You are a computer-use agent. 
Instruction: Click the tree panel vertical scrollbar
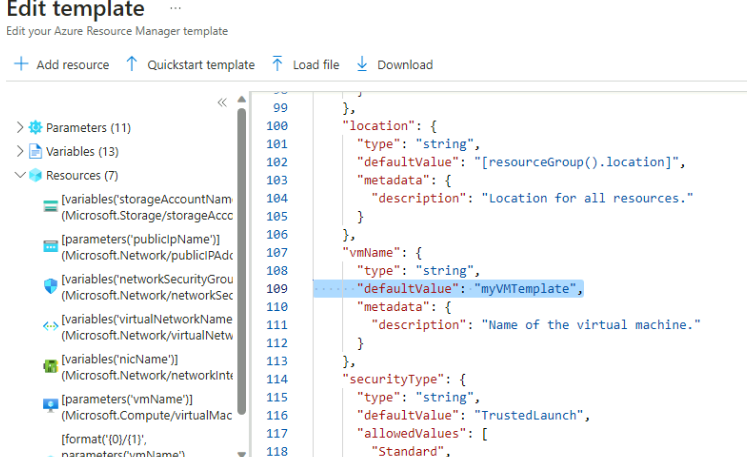[x=242, y=250]
